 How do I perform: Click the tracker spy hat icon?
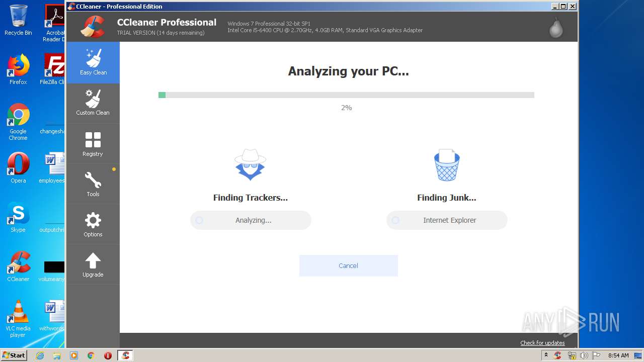click(x=250, y=164)
